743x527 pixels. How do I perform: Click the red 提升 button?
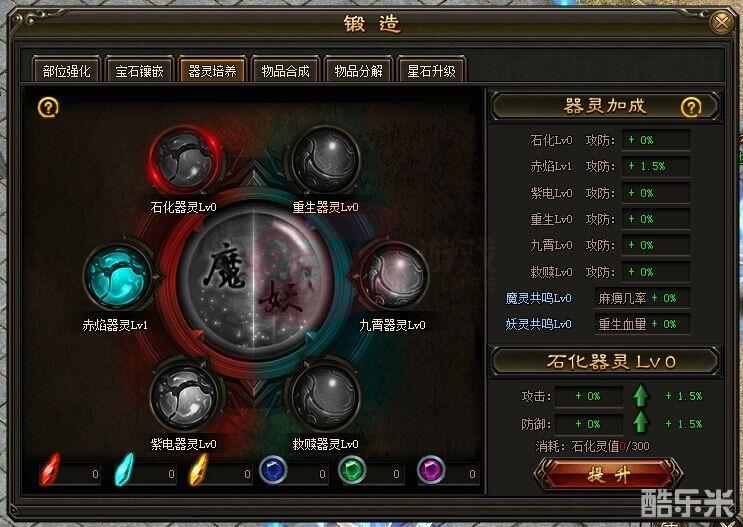[x=608, y=473]
